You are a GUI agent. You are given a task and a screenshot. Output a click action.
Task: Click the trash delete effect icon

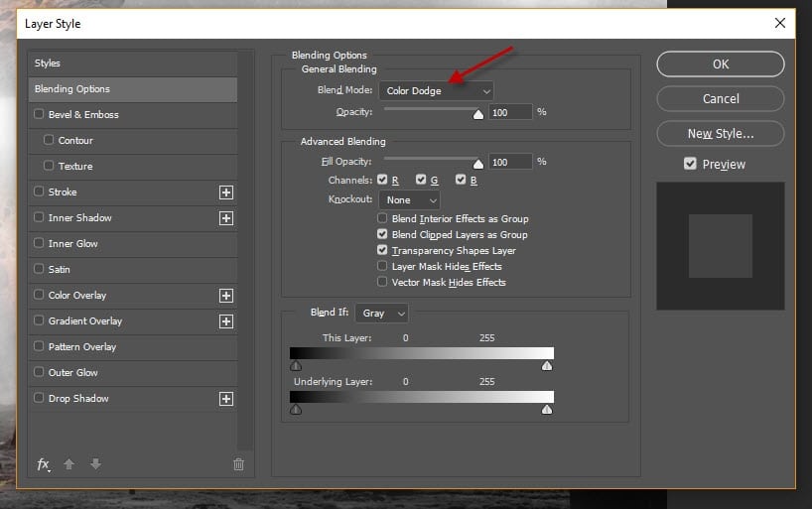pos(238,464)
